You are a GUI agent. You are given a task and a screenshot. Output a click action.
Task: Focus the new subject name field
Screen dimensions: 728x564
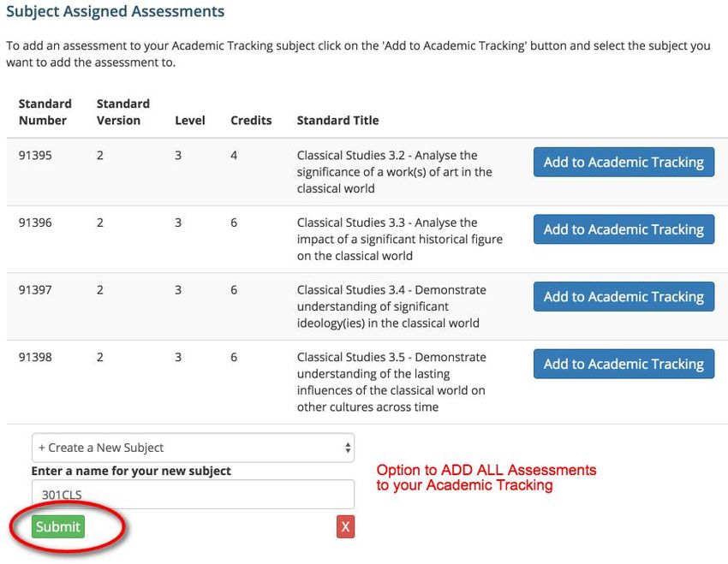tap(194, 494)
